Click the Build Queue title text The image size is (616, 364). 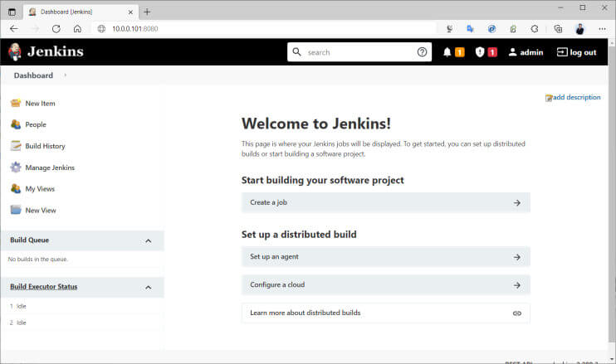[29, 240]
